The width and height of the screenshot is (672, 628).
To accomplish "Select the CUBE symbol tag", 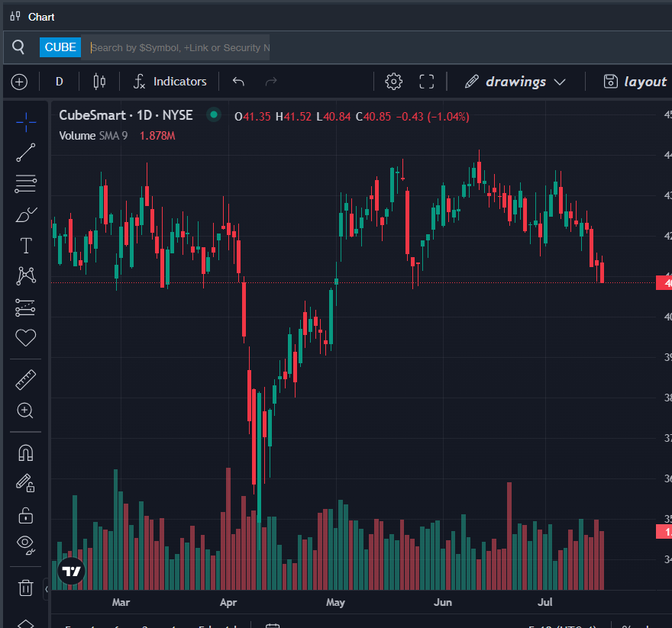I will click(x=60, y=47).
